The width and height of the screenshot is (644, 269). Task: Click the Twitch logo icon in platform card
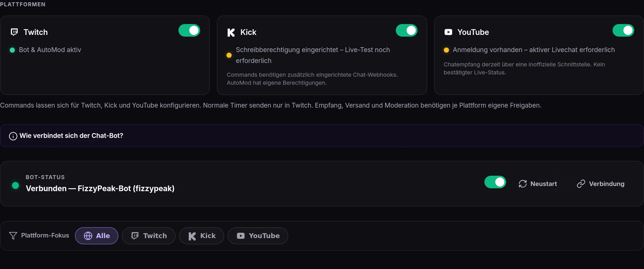pyautogui.click(x=14, y=32)
